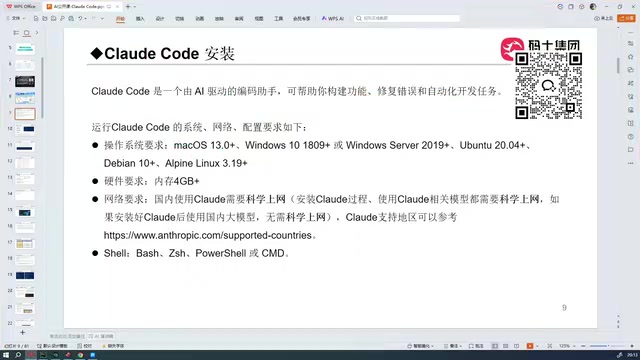Add a new document tab with plus
Screen dimensions: 640x360
(128, 7)
